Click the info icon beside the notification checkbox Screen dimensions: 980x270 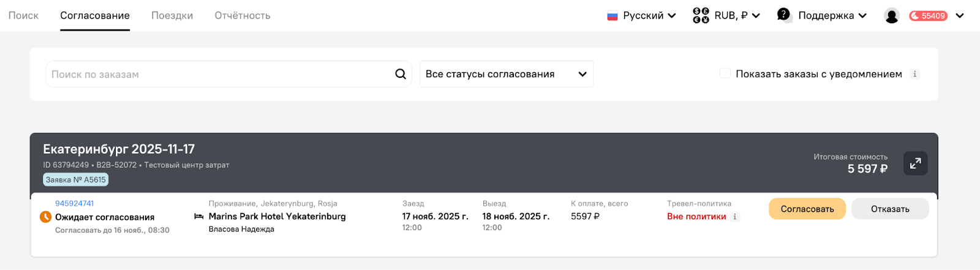pos(914,74)
